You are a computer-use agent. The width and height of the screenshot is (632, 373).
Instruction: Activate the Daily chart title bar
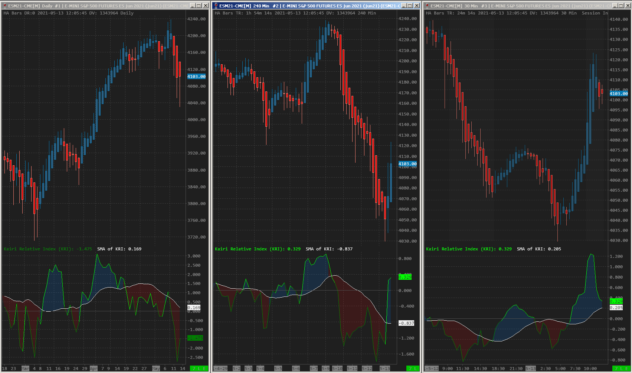coord(97,6)
